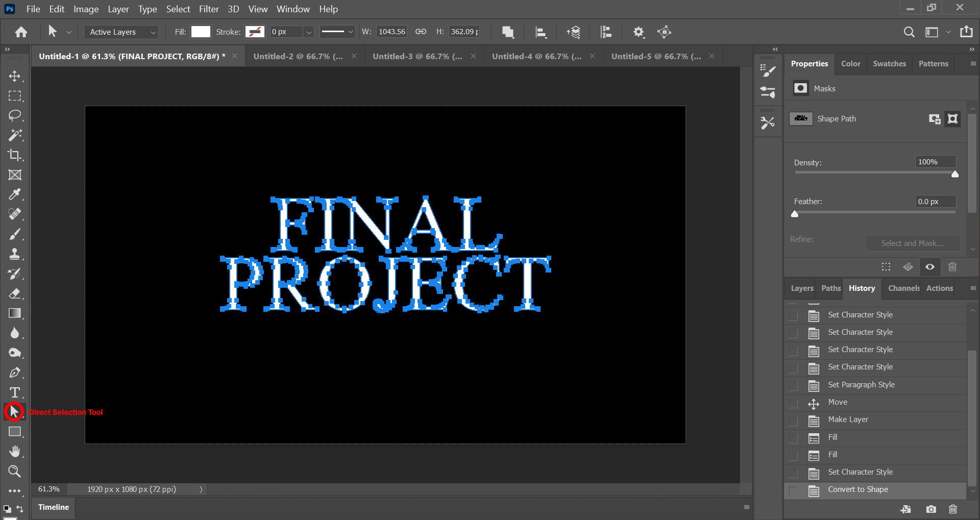The width and height of the screenshot is (980, 520).
Task: Open the Search icon
Action: click(909, 32)
